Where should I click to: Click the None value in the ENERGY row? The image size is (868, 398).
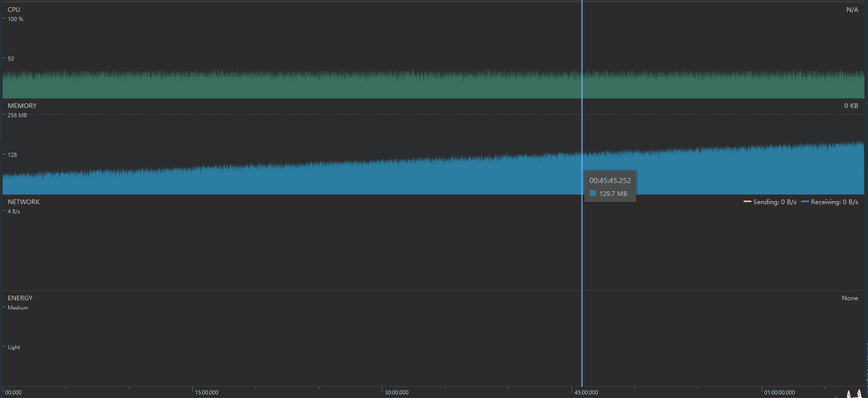point(850,298)
